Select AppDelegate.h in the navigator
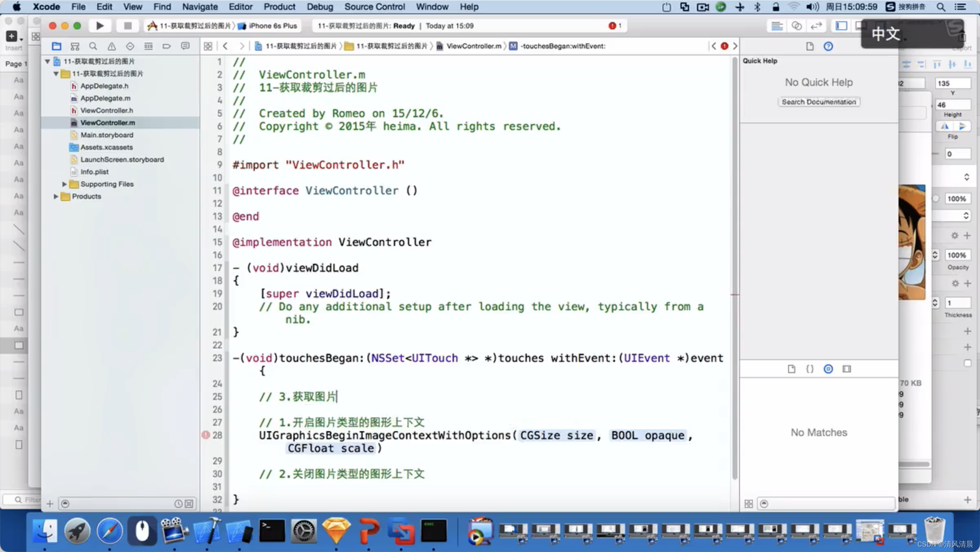Viewport: 980px width, 552px height. (104, 86)
